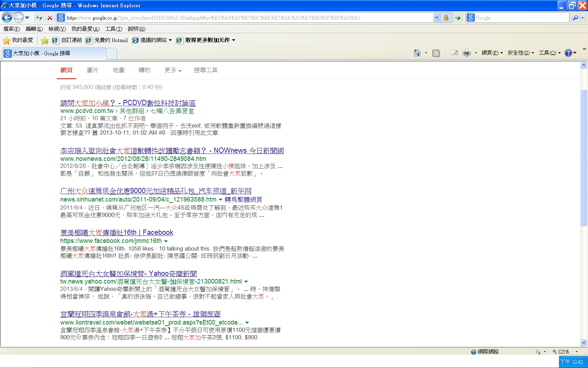Screen dimensions: 588x368
Task: Click the Google favicon in the address bar
Action: point(61,18)
